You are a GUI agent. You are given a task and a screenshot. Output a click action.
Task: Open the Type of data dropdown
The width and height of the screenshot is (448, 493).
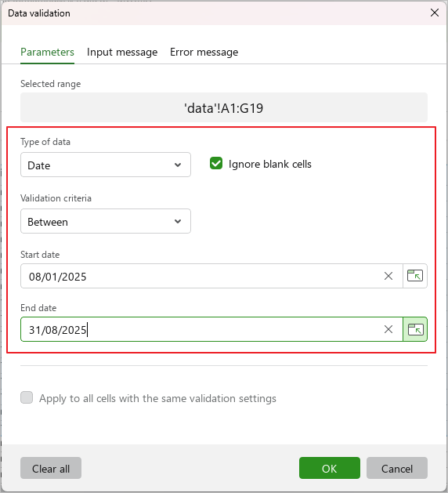click(x=106, y=165)
